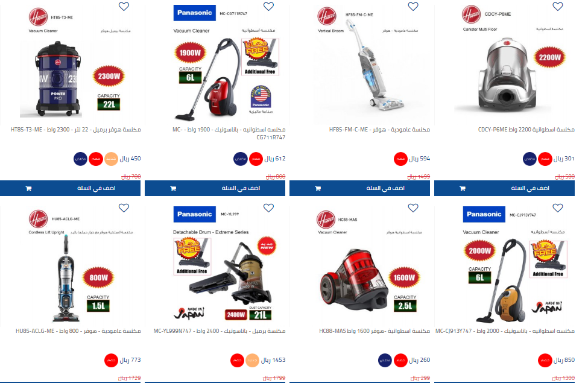
Task: Click blue badge next to 260 riyal price
Action: pyautogui.click(x=385, y=361)
